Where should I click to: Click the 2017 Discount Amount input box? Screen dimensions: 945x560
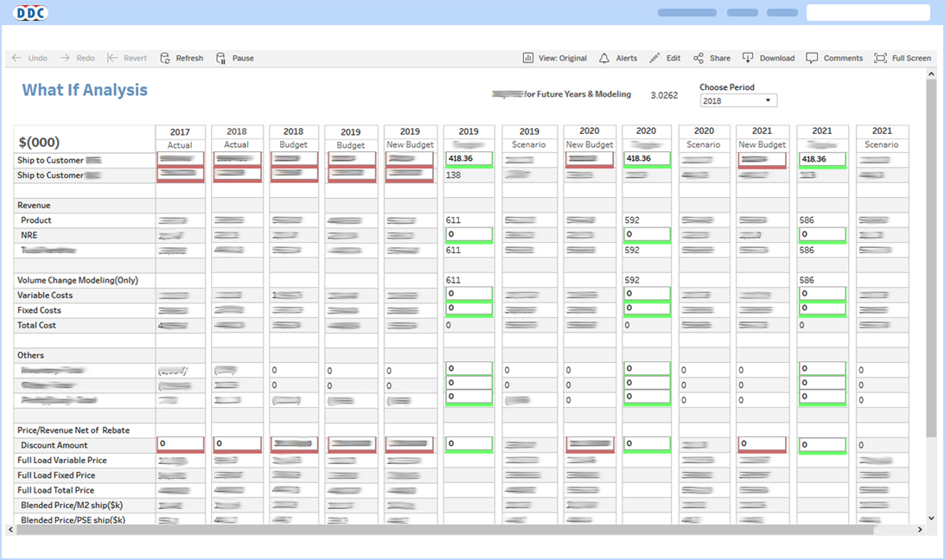coord(180,443)
